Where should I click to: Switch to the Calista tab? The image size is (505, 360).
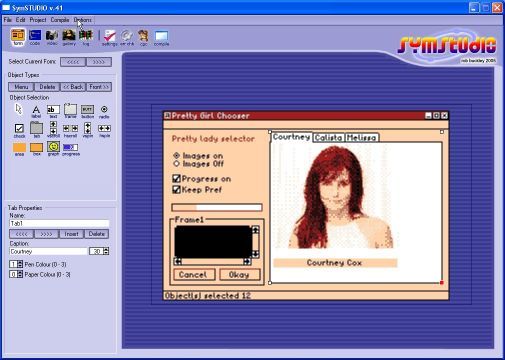pyautogui.click(x=329, y=138)
